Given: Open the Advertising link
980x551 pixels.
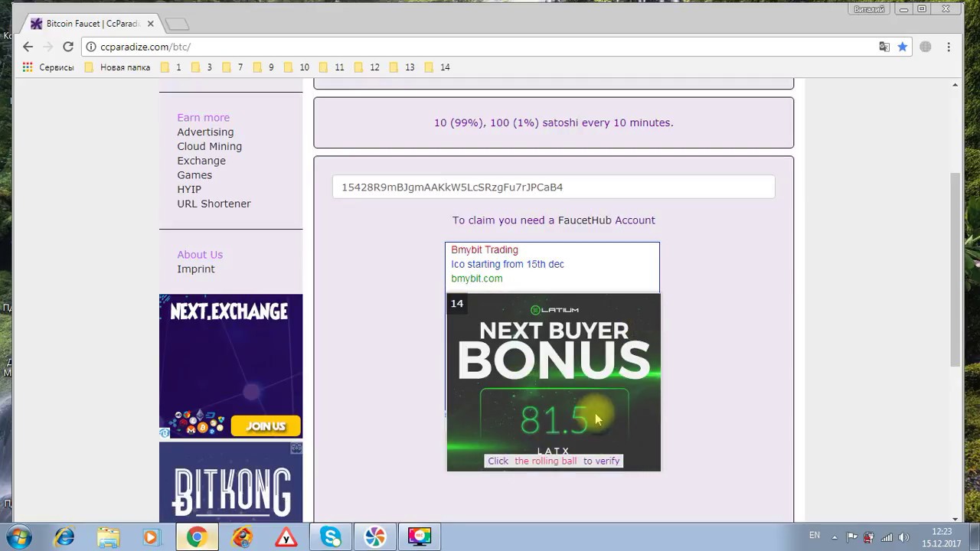Looking at the screenshot, I should [205, 132].
